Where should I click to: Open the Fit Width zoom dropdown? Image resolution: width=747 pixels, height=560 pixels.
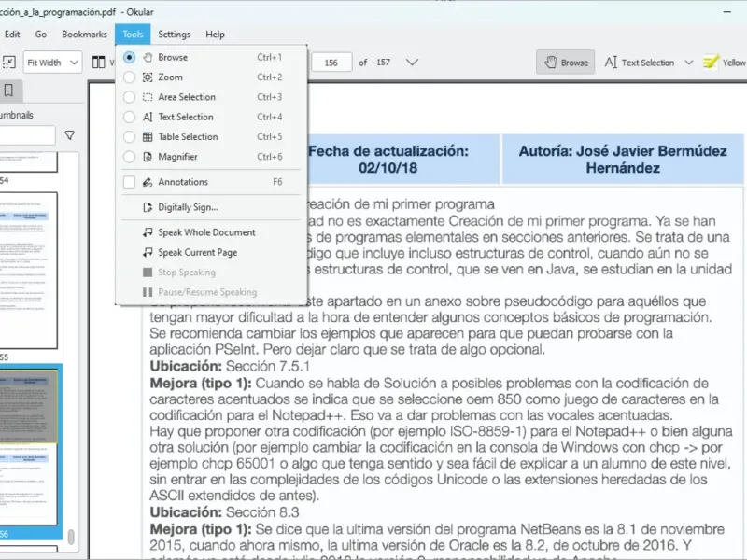click(52, 63)
